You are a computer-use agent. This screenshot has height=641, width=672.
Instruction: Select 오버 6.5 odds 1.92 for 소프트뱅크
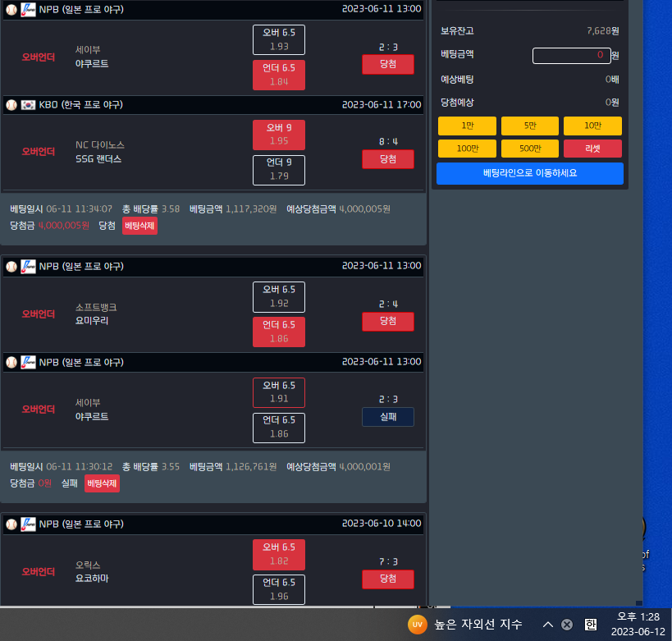point(279,297)
